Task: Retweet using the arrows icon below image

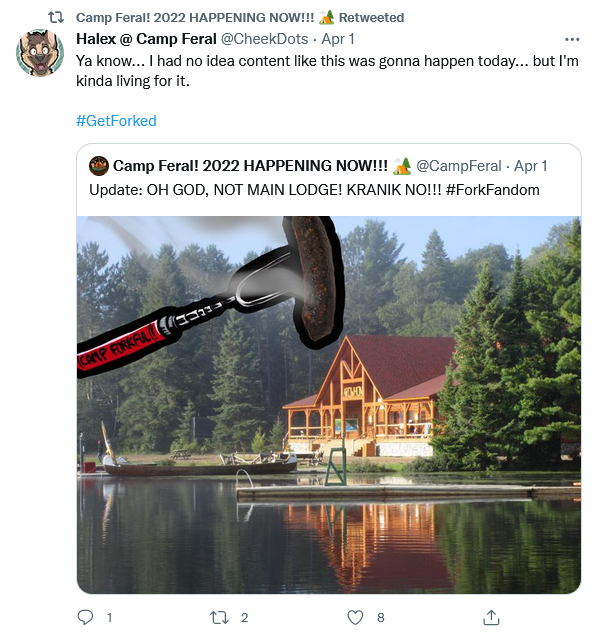Action: coord(219,618)
